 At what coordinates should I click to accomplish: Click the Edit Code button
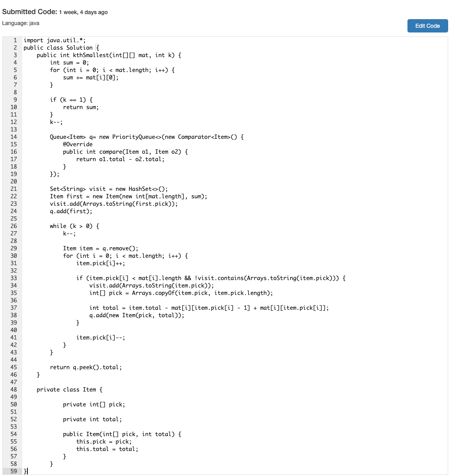click(427, 26)
